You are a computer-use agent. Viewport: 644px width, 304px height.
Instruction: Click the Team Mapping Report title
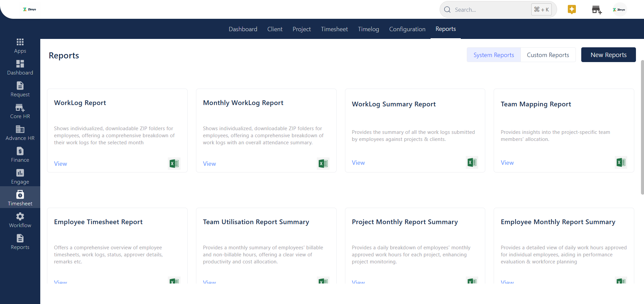click(x=536, y=104)
